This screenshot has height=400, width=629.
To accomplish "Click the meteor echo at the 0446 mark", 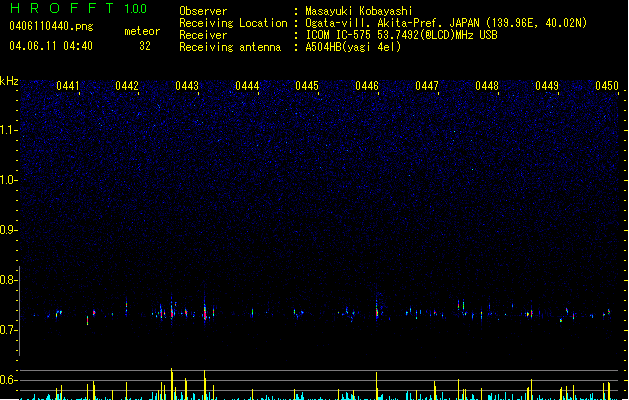I will click(377, 309).
